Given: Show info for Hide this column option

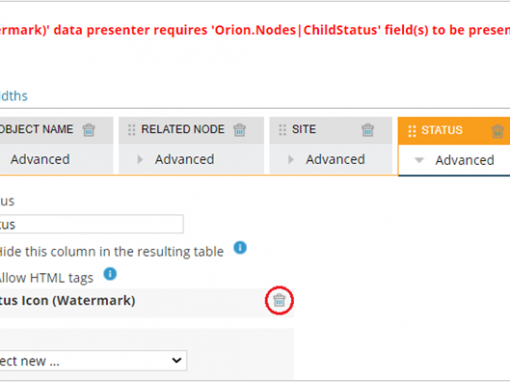Looking at the screenshot, I should pyautogui.click(x=240, y=248).
